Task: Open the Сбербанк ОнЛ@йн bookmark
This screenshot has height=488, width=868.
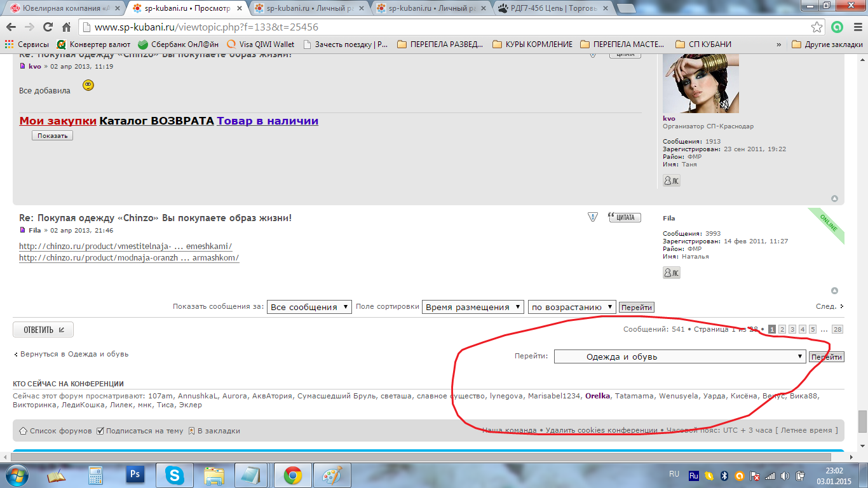Action: pyautogui.click(x=178, y=44)
